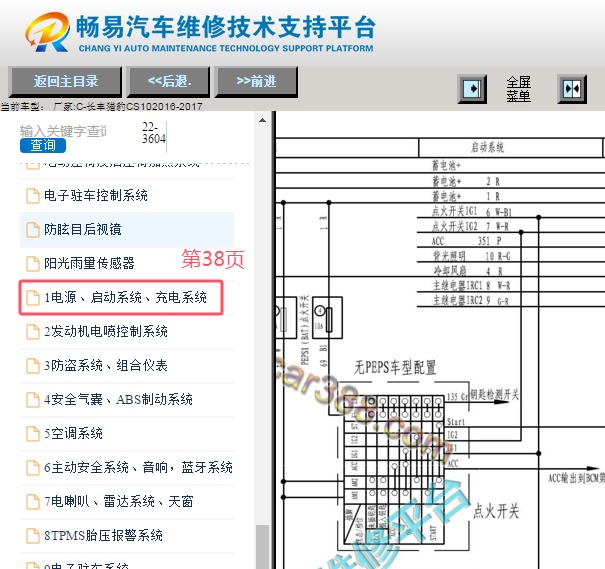This screenshot has height=569, width=605.
Task: Open 8TPMS胎压报警系统 entry
Action: point(103,535)
